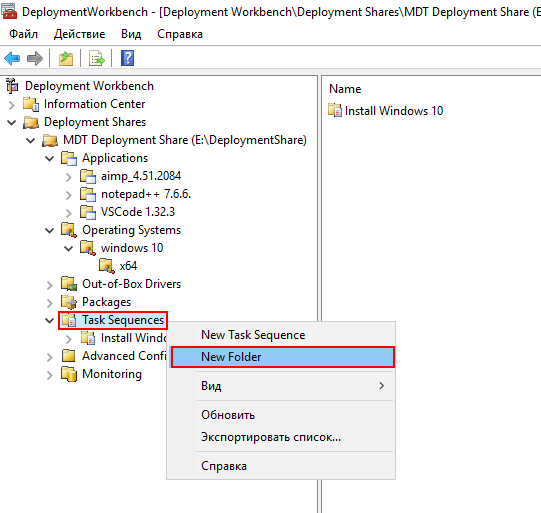Collapse the Operating Systems node
This screenshot has width=541, height=513.
click(x=50, y=230)
